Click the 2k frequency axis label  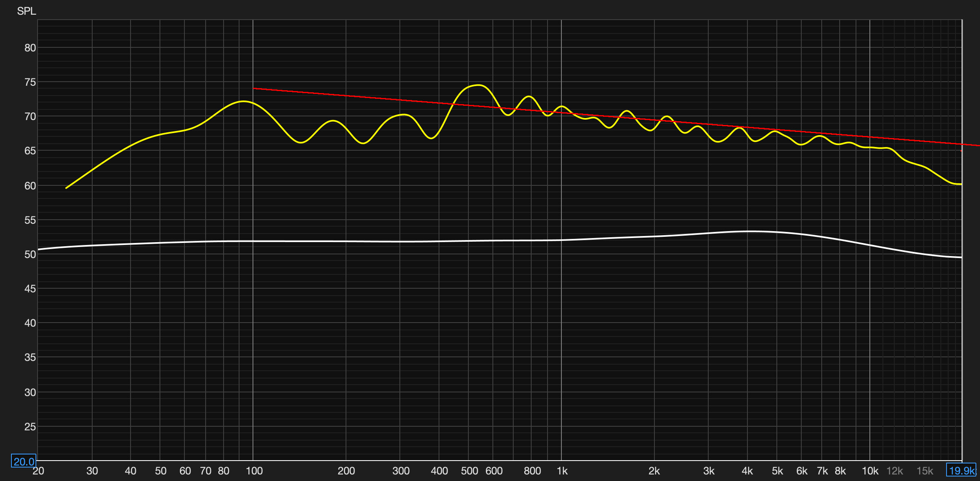[654, 471]
